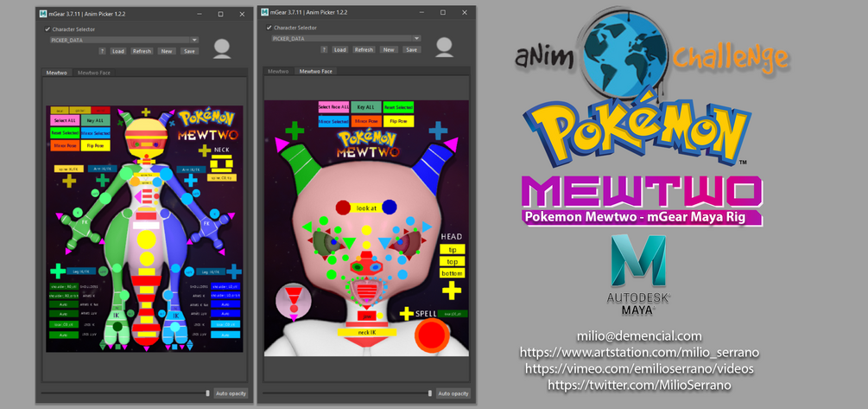Image resolution: width=868 pixels, height=409 pixels.
Task: Uncheck Character Selector in the left picker window
Action: [47, 29]
